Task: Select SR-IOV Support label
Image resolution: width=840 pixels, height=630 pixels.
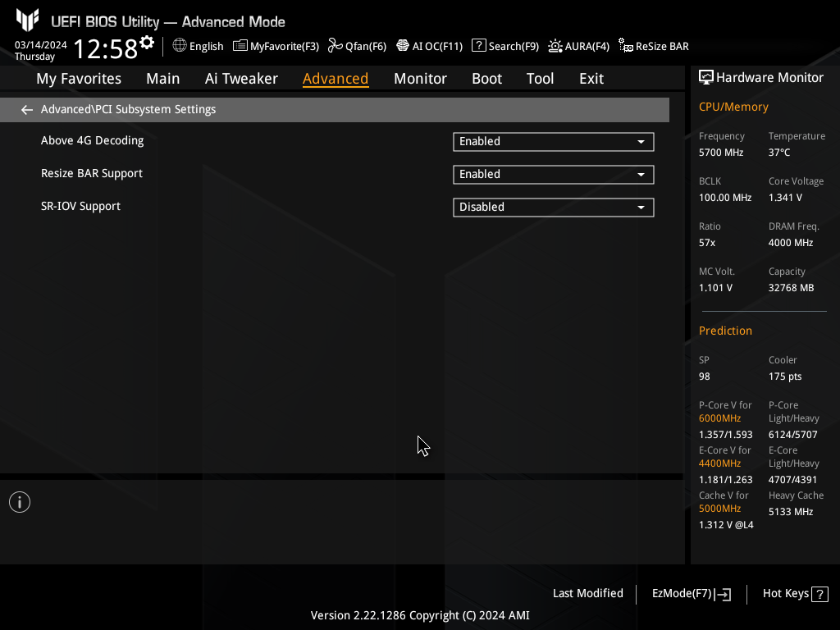Action: coord(80,206)
